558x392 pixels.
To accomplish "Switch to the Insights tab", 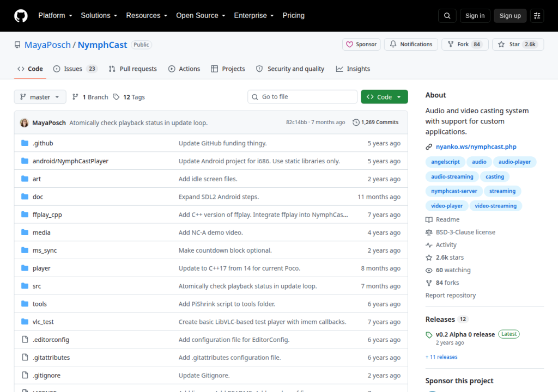I will click(x=353, y=69).
